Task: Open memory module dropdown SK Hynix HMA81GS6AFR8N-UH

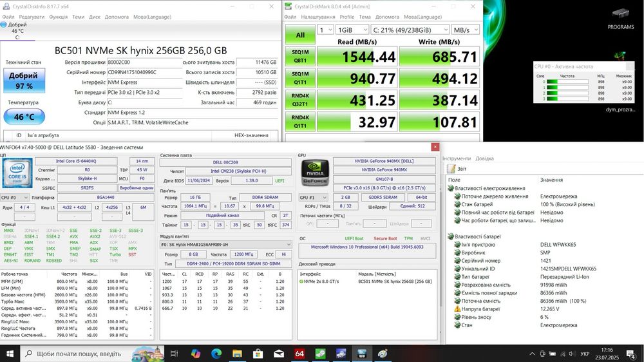Action: tap(226, 245)
